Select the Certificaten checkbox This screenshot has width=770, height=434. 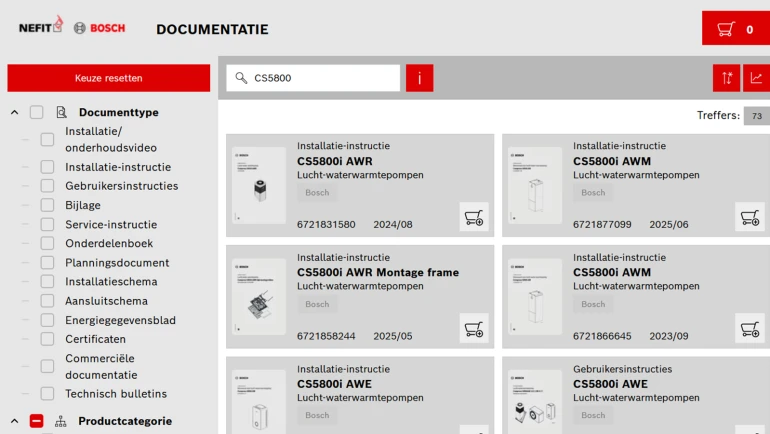click(x=47, y=339)
